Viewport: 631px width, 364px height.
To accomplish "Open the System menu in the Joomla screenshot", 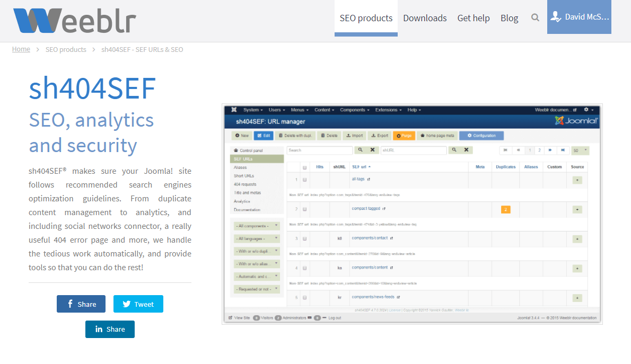I will click(253, 110).
